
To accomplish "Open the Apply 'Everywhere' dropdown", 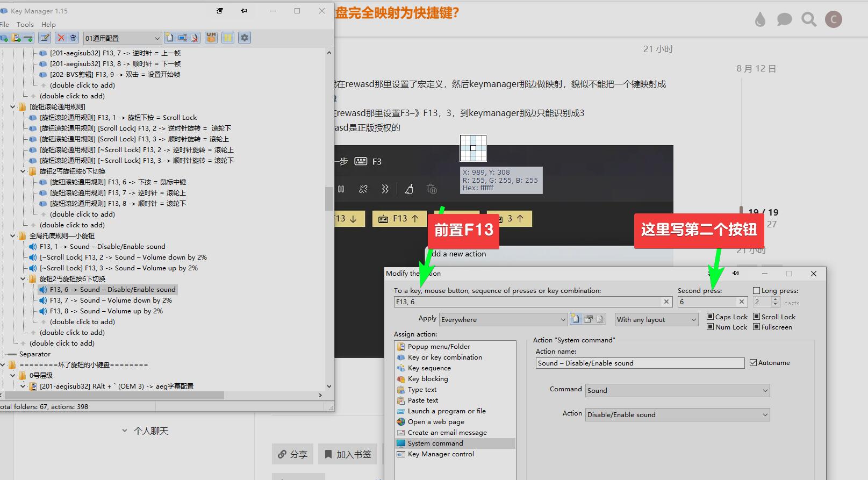I will pos(563,320).
